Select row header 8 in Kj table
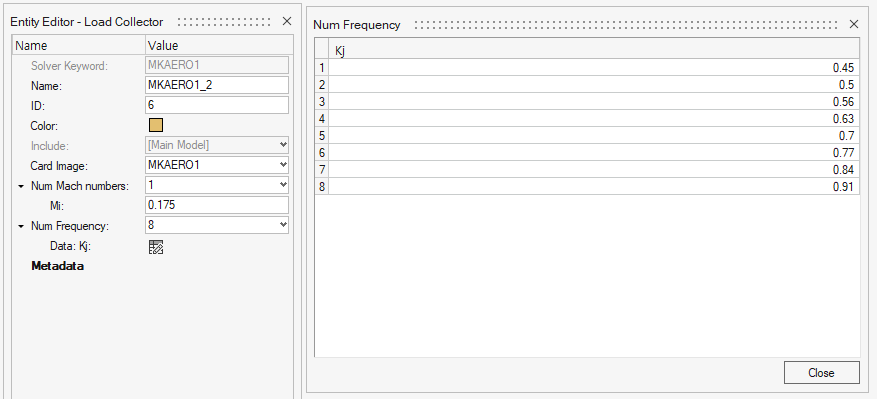Screen dimensions: 877x399 pos(322,186)
